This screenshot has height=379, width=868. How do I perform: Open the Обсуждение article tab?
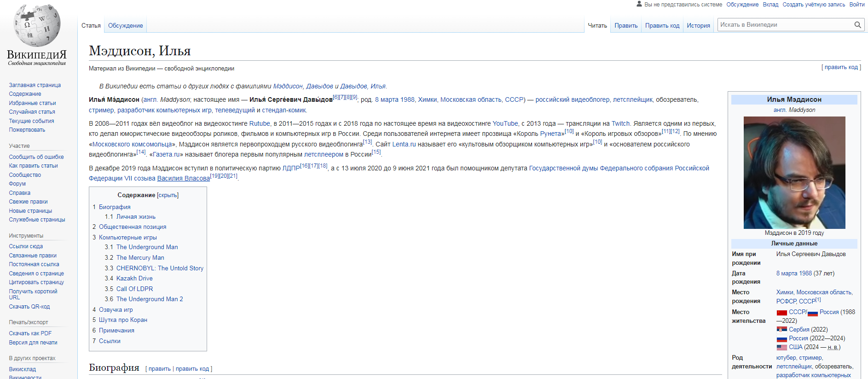coord(125,26)
